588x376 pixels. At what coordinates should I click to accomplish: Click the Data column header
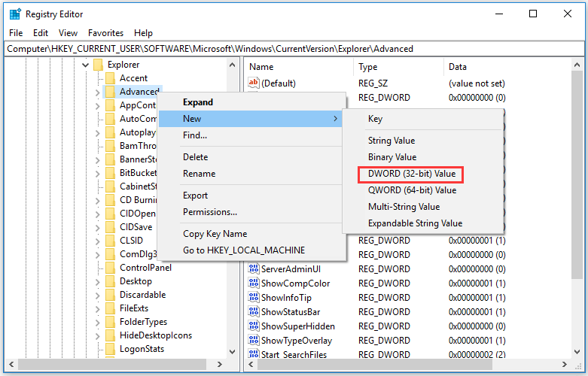tap(507, 67)
